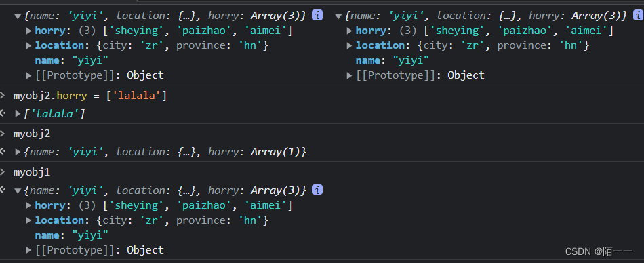Expand the horry array in the top-right object
This screenshot has width=644, height=263.
350,31
